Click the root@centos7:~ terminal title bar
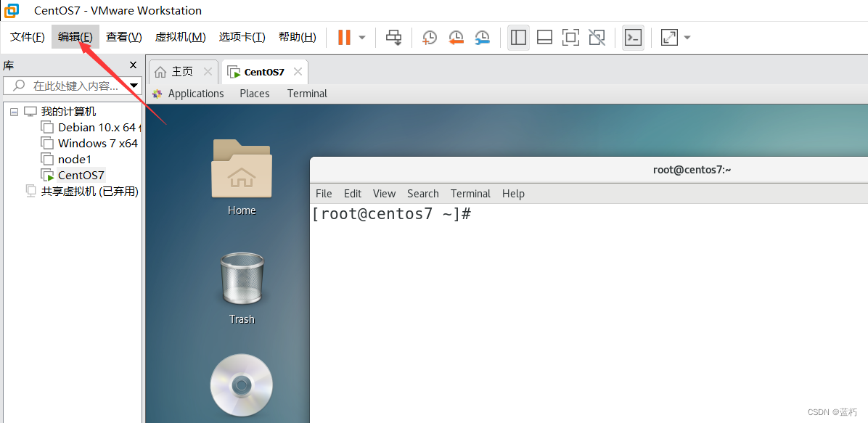The height and width of the screenshot is (423, 868). click(x=692, y=170)
